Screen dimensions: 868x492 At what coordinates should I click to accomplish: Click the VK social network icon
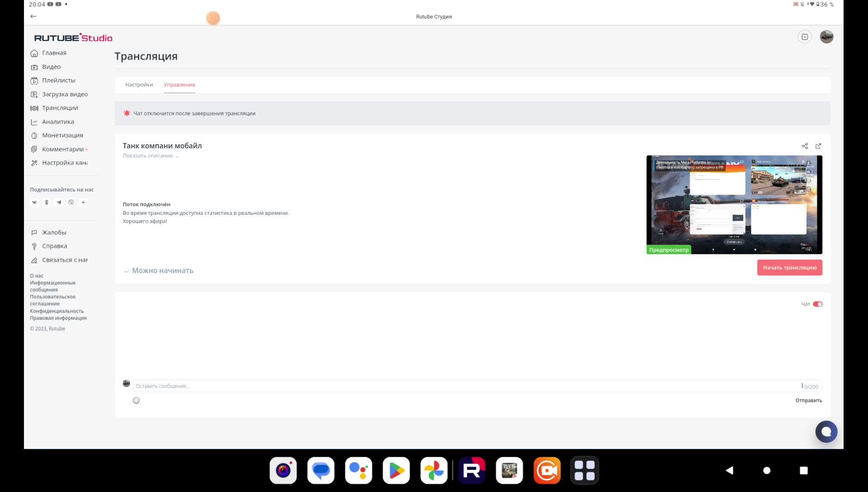(34, 203)
